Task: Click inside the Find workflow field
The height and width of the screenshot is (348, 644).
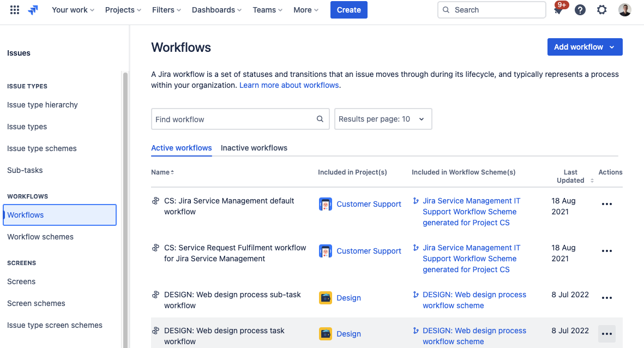Action: 229,118
